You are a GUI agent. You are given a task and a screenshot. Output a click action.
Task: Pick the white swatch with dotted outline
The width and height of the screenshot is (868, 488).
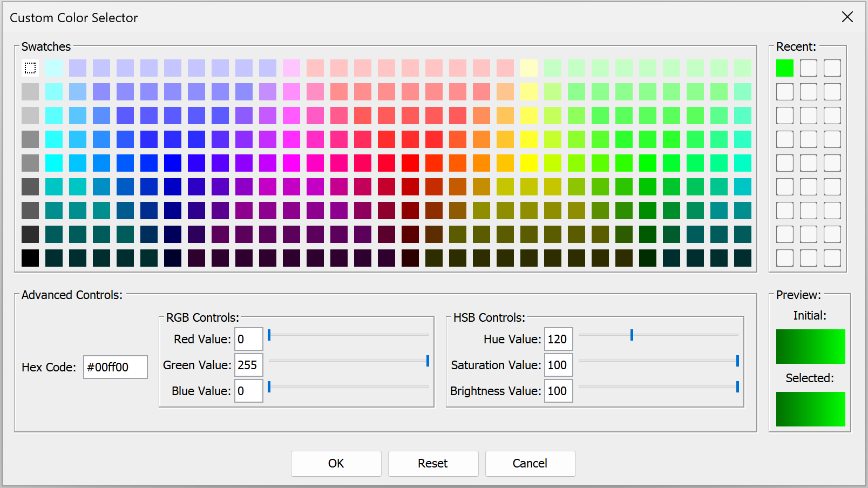[x=30, y=68]
